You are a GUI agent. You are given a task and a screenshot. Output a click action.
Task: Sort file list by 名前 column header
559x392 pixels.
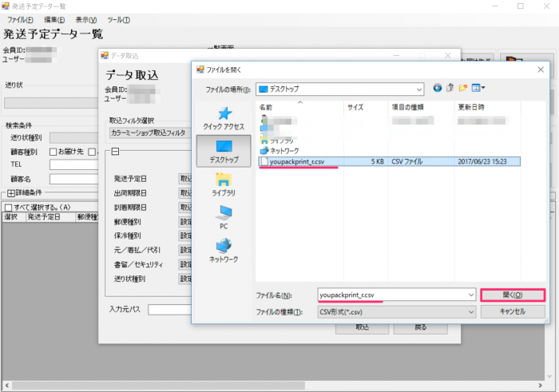pos(299,107)
